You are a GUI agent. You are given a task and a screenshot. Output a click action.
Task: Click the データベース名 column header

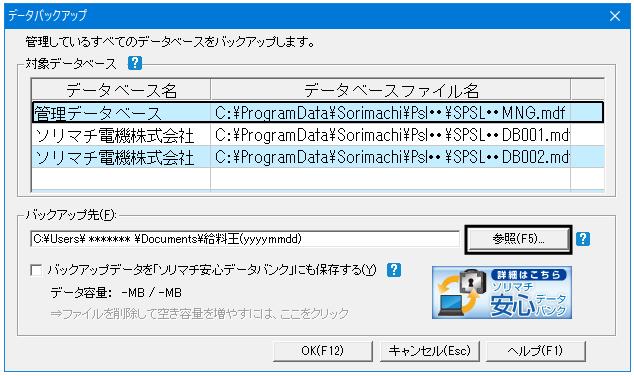(121, 90)
